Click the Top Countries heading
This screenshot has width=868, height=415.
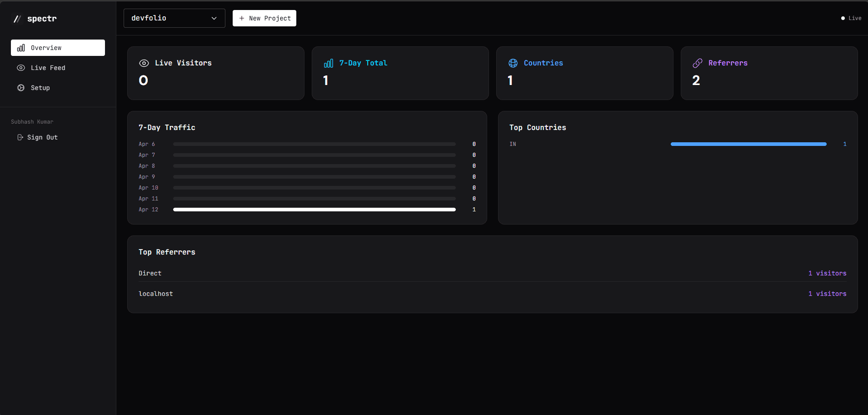tap(538, 128)
